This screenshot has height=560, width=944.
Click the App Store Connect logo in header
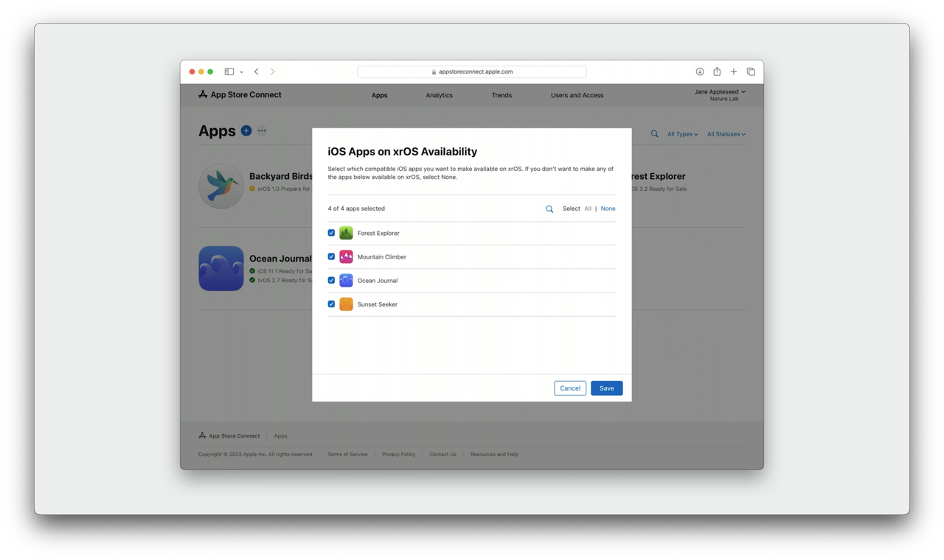point(240,94)
